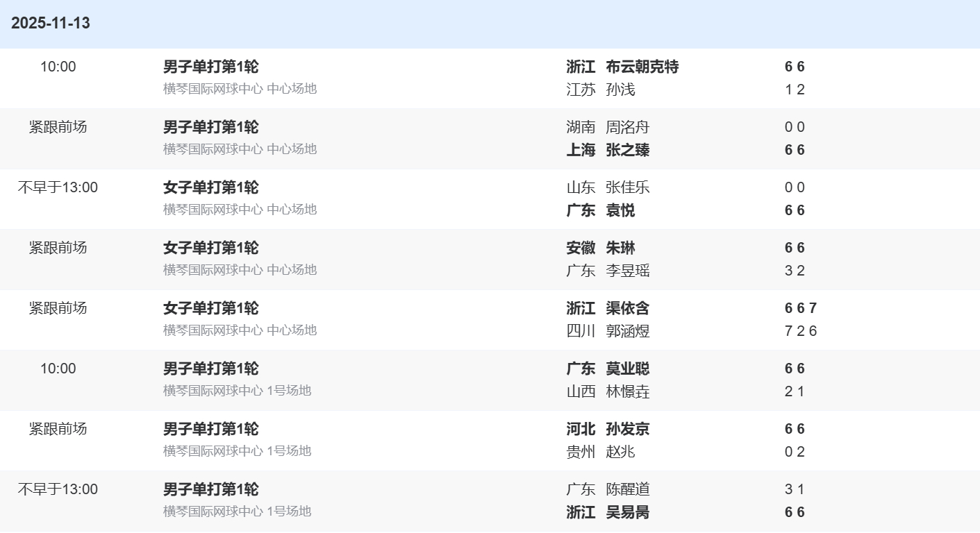This screenshot has height=533, width=980.
Task: Select player 张之臻 from 上海
Action: click(628, 150)
